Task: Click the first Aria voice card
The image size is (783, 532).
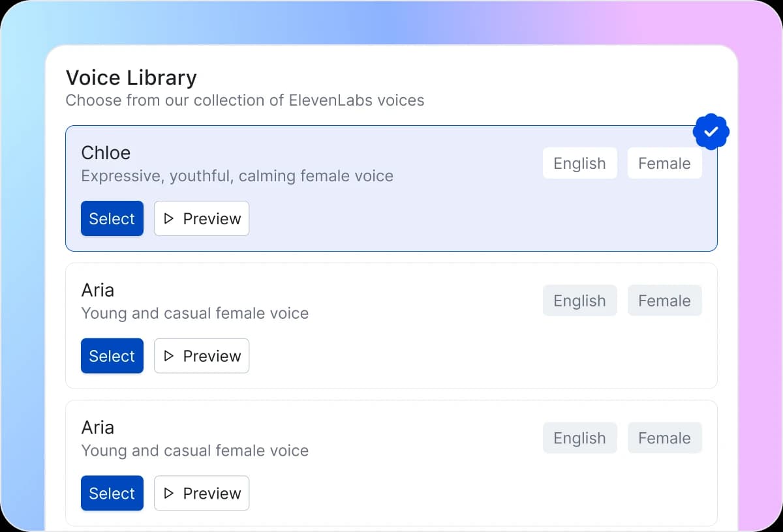Action: (x=391, y=326)
